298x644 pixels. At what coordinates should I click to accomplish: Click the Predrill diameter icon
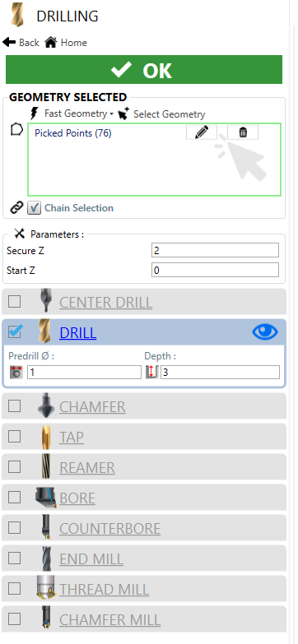(16, 373)
